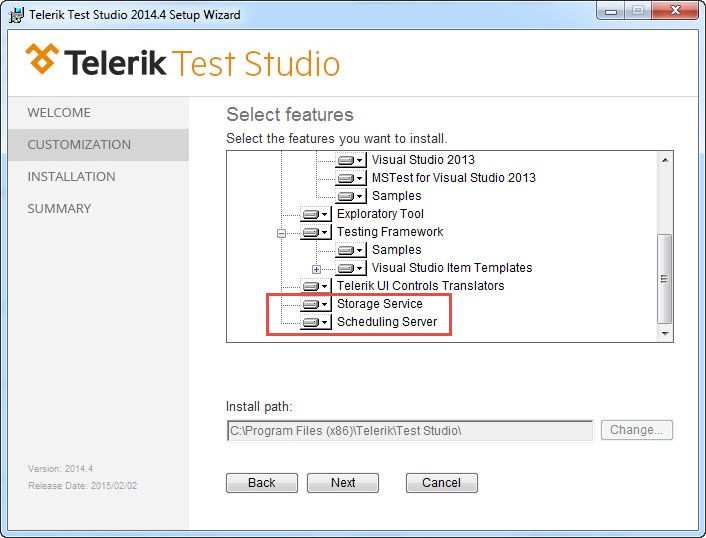Click the feature list scrollbar down arrow
Viewport: 706px width, 538px height.
tap(665, 334)
